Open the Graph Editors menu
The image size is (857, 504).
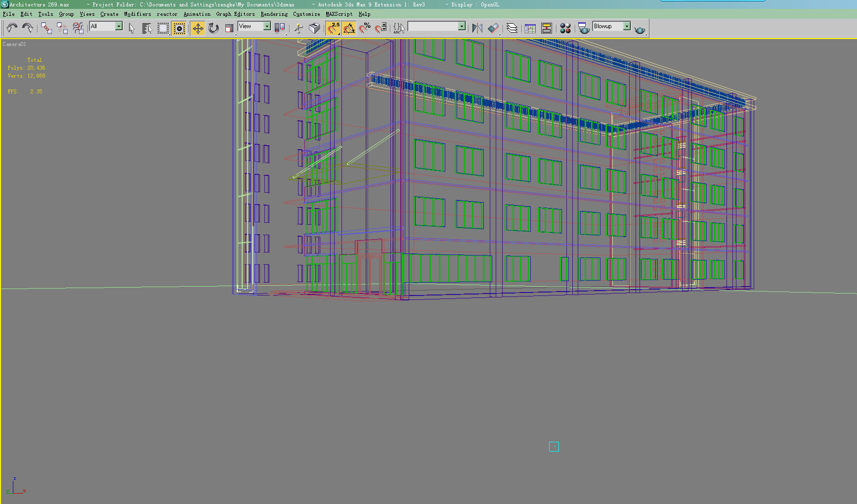(235, 14)
